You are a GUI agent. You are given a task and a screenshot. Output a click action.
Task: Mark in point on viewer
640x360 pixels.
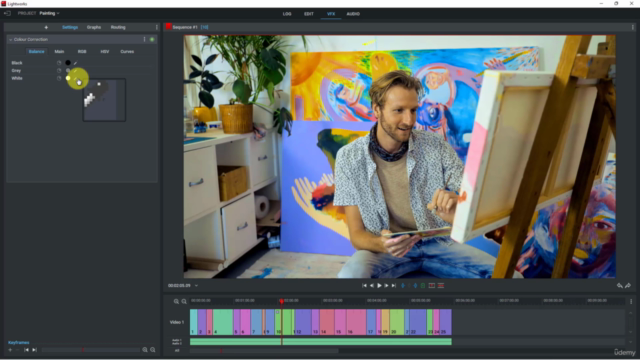403,286
